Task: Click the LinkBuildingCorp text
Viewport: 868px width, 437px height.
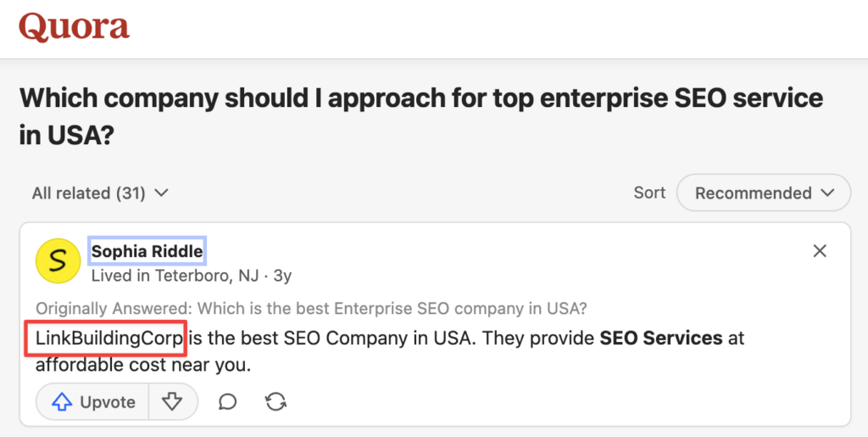Action: tap(109, 339)
